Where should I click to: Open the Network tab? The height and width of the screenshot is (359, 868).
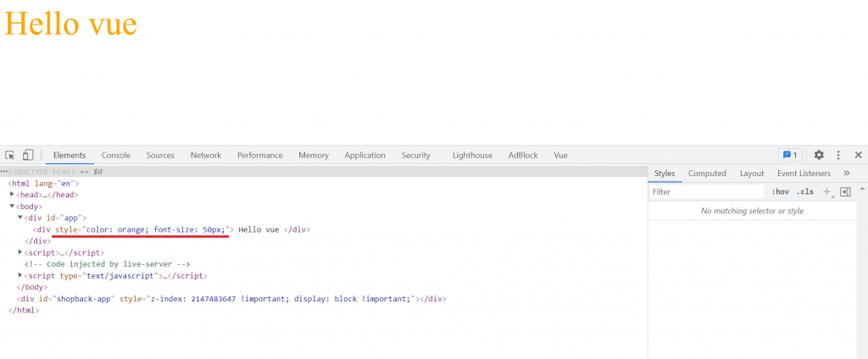pos(206,156)
